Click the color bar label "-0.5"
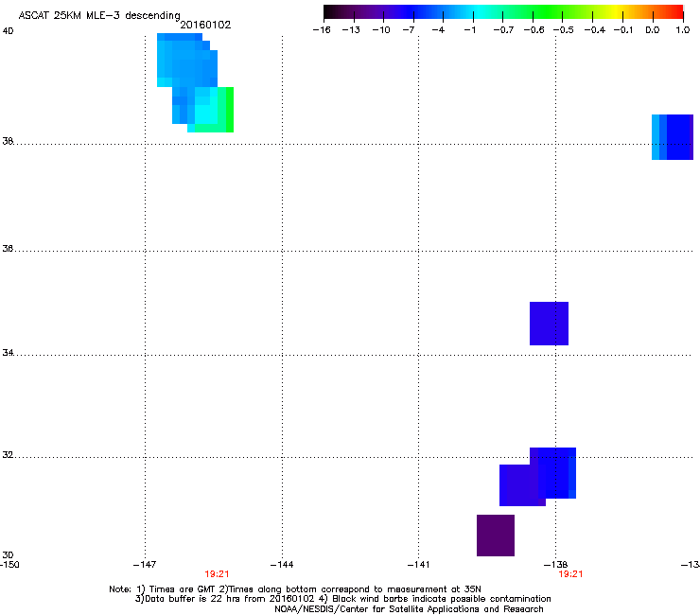 [x=564, y=30]
